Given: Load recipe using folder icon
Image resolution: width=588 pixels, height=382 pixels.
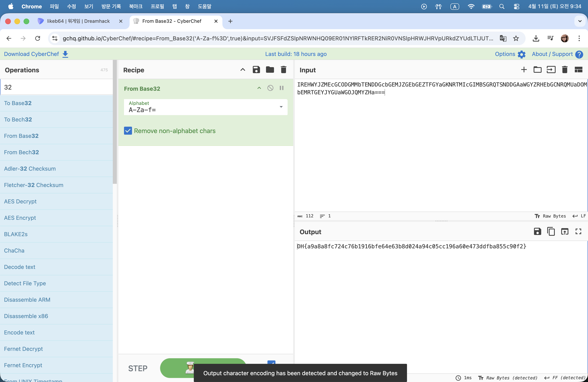Looking at the screenshot, I should click(270, 70).
